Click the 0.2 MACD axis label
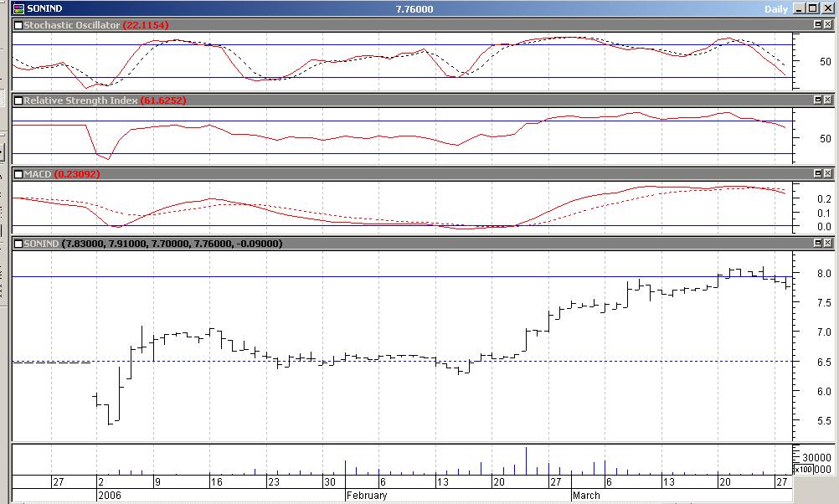Screen dimensions: 839x504 [x=824, y=199]
